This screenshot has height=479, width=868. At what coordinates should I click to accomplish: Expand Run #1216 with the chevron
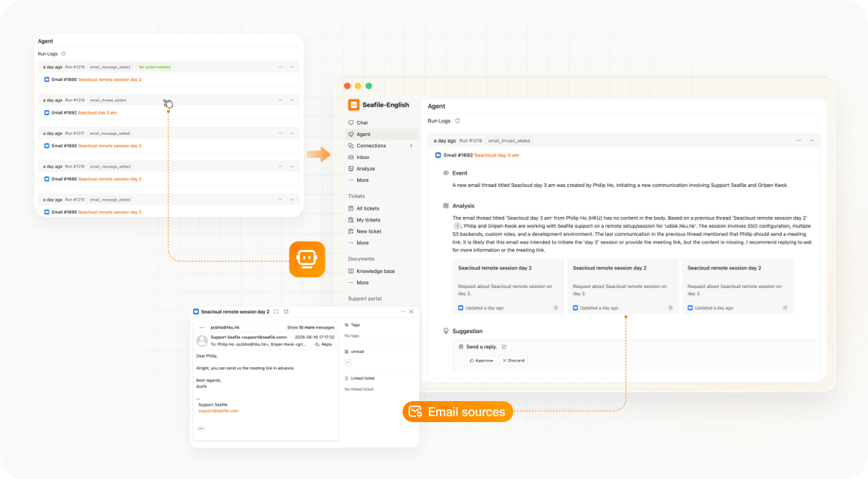click(x=292, y=167)
